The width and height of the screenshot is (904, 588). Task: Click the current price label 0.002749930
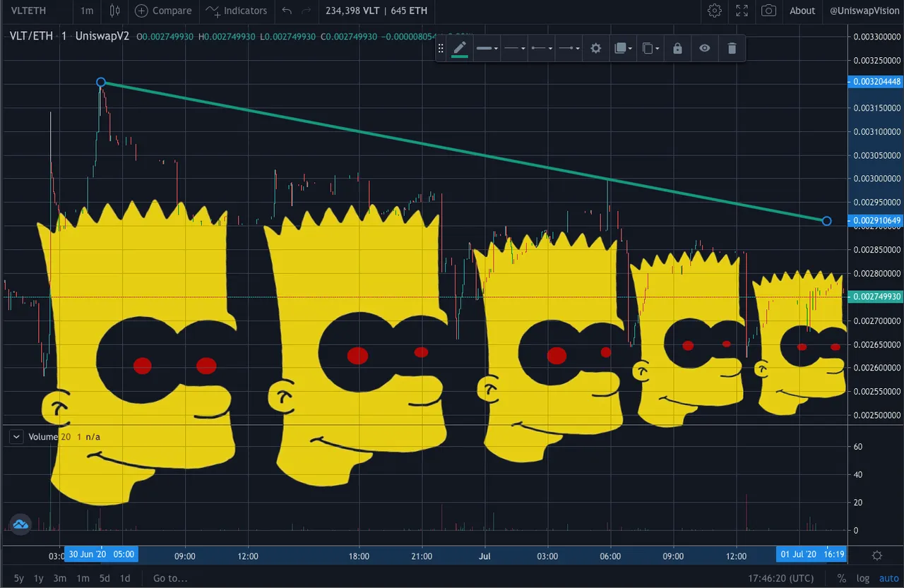(876, 297)
